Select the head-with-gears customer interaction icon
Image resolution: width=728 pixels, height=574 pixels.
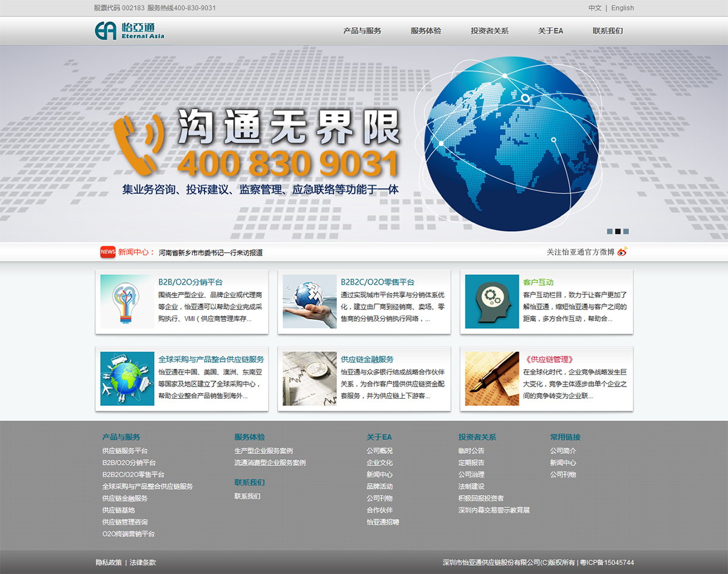[x=491, y=302]
